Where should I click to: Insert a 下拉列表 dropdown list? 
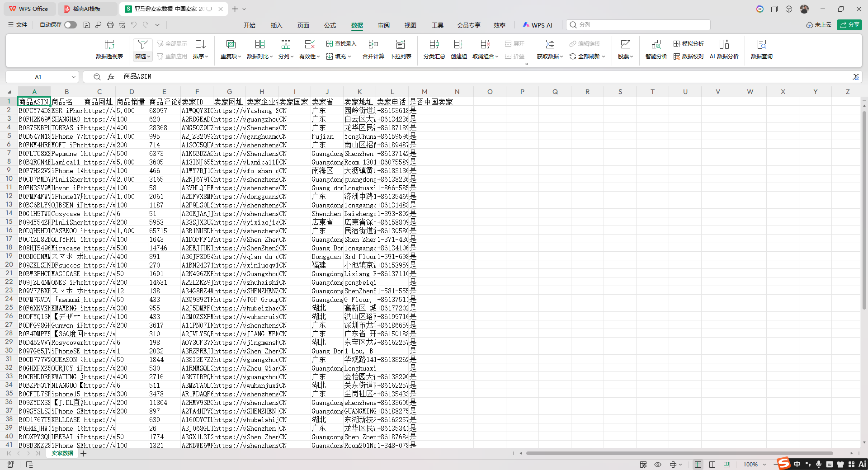[401, 49]
